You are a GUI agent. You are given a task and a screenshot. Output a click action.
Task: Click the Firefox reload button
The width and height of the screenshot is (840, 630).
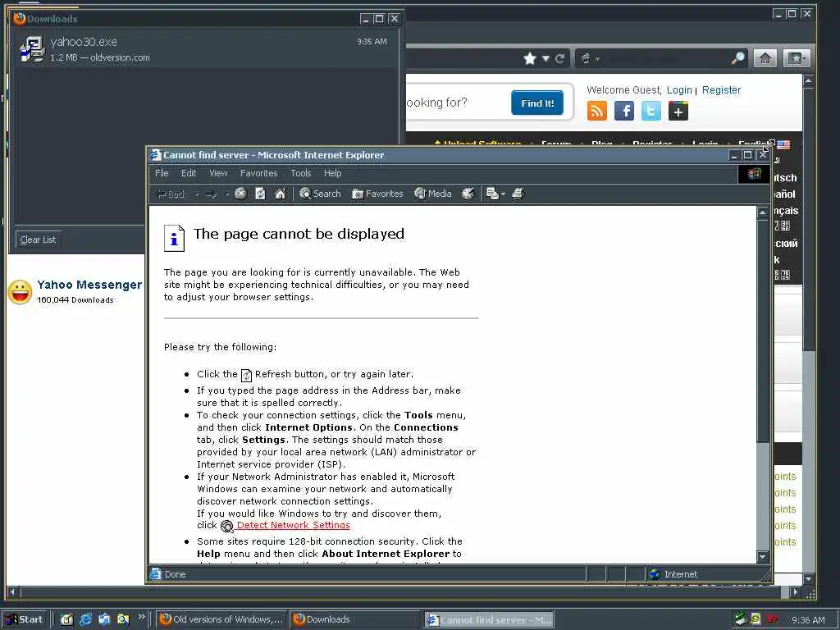click(559, 58)
